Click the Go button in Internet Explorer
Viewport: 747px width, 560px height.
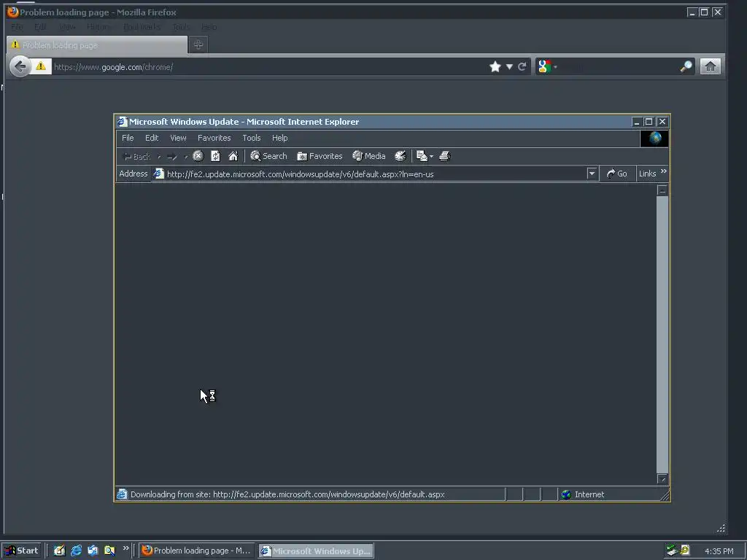(617, 174)
